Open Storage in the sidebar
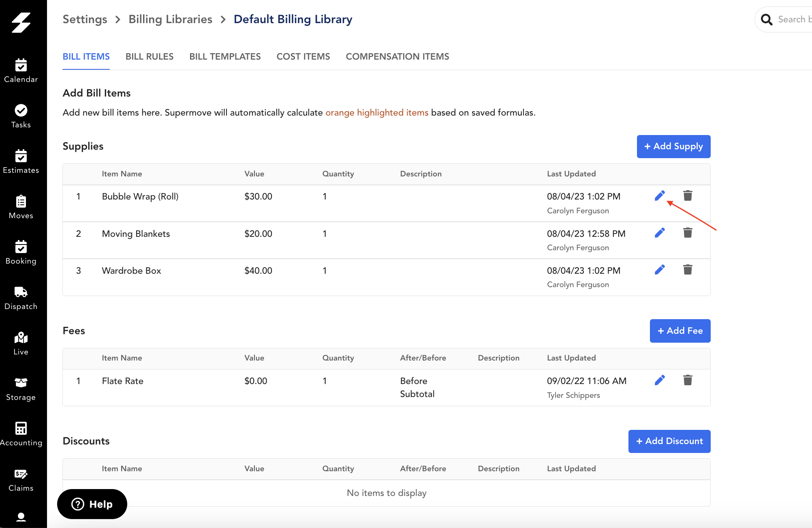The width and height of the screenshot is (812, 528). click(x=21, y=389)
